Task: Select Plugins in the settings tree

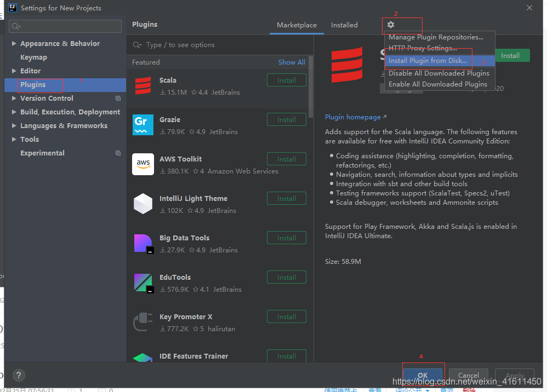Action: tap(65, 85)
